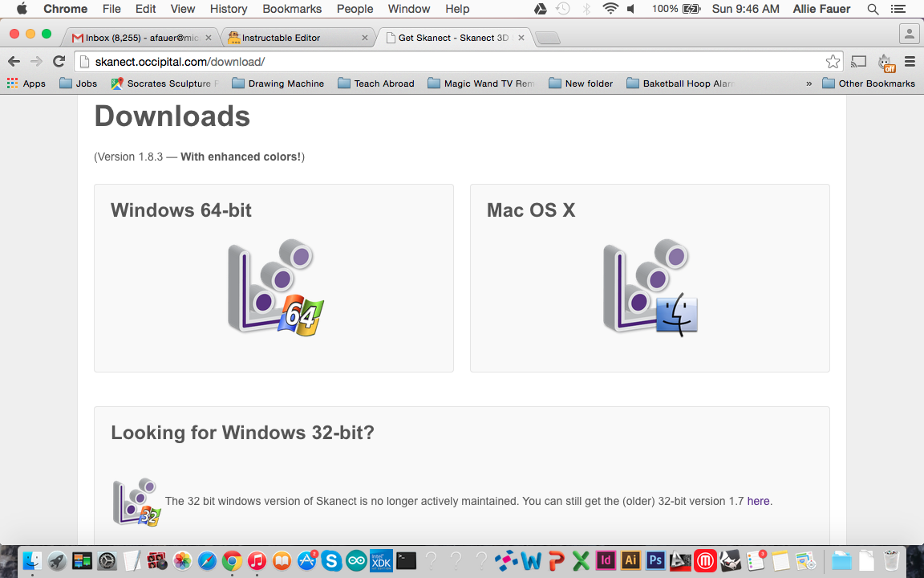Screen dimensions: 924x578
Task: Click the 'Downloads' page heading
Action: click(172, 116)
